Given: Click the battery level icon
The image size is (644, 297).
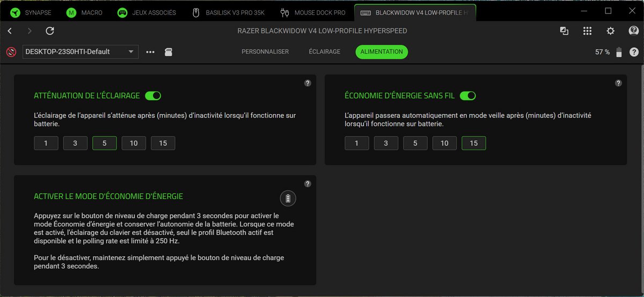Looking at the screenshot, I should tap(619, 52).
